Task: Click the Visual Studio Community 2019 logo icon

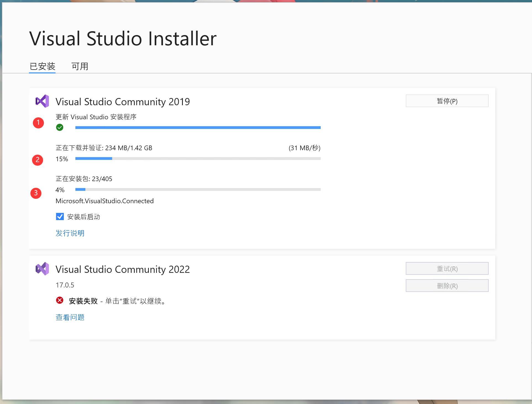Action: coord(42,101)
